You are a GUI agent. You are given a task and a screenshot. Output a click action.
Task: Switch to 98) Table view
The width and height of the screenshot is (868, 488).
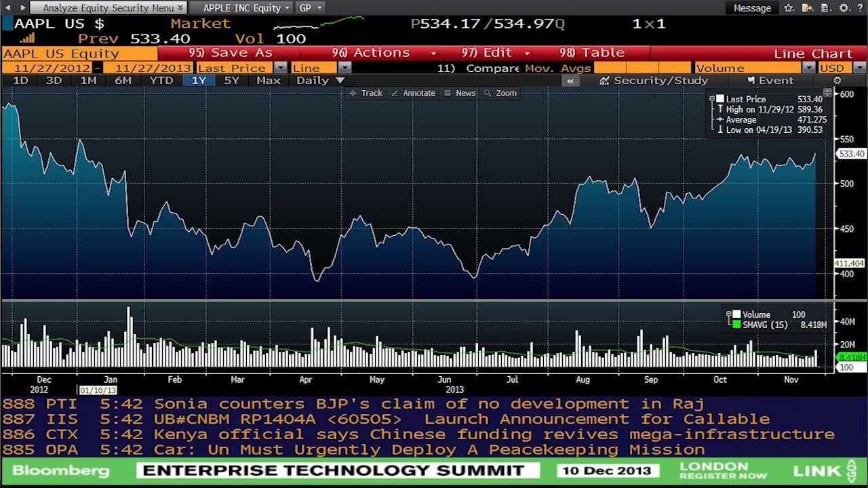click(x=592, y=53)
